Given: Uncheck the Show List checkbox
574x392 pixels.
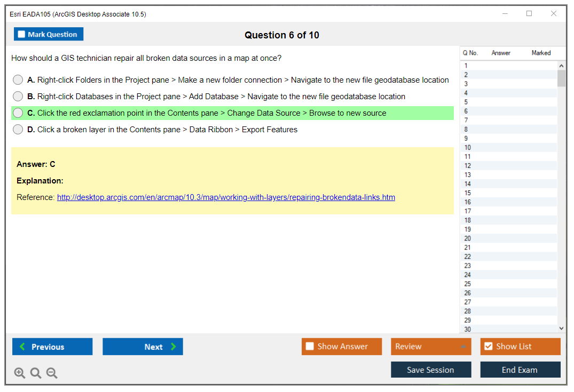Looking at the screenshot, I should (x=488, y=347).
